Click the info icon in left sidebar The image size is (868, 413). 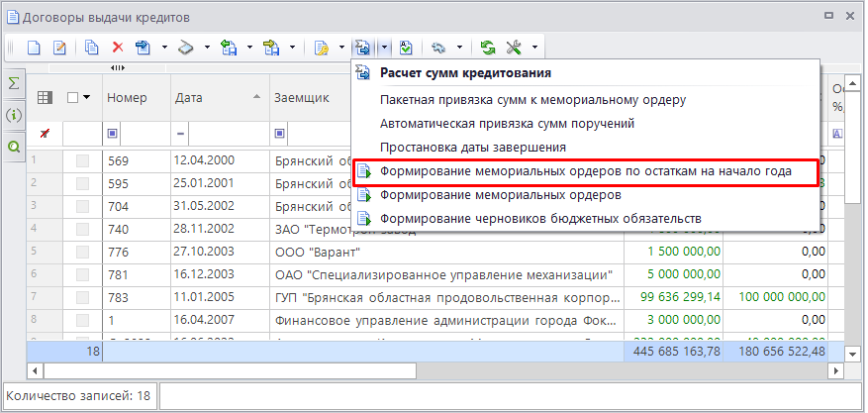(x=14, y=115)
